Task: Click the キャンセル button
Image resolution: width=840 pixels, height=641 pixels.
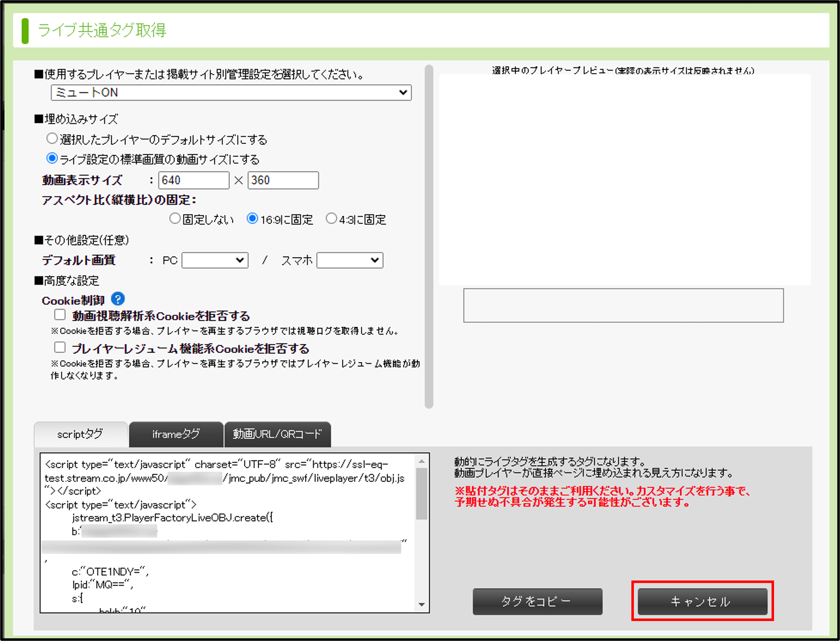Action: 702,602
